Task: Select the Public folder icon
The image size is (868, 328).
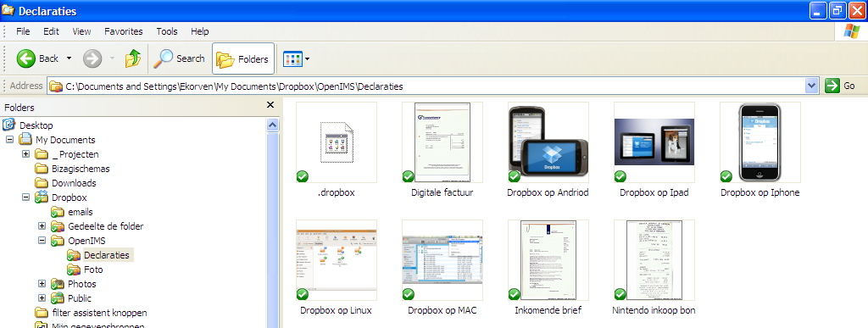Action: point(58,298)
